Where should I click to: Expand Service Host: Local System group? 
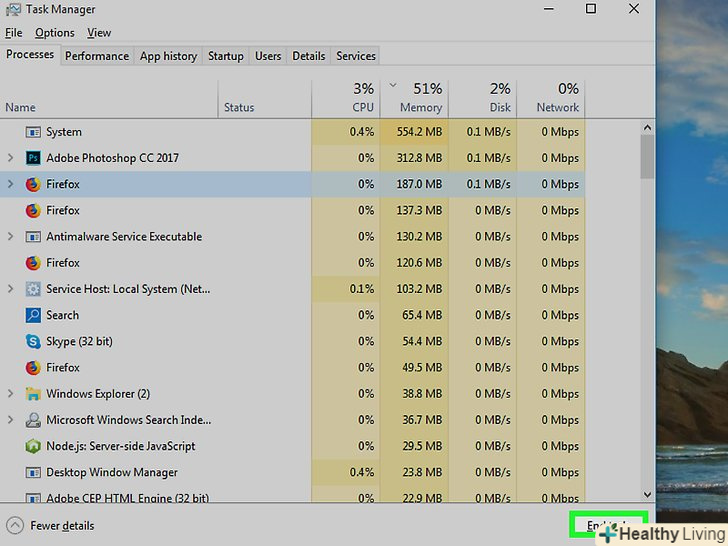point(10,289)
